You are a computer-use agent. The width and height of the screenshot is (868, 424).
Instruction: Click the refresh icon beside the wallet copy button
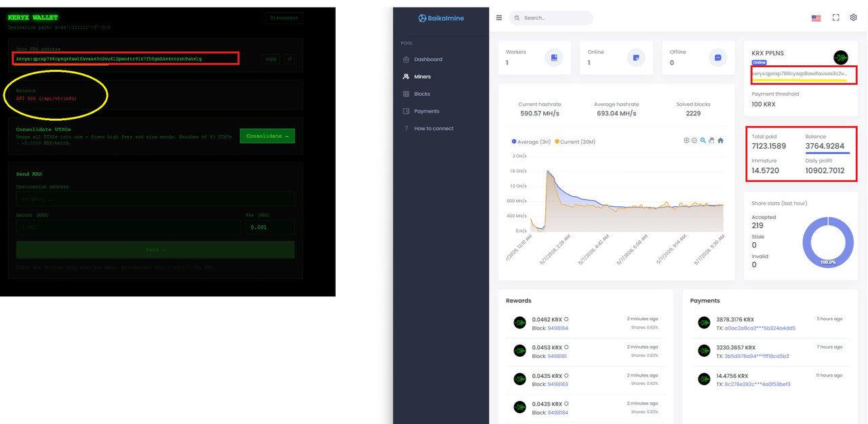click(290, 59)
